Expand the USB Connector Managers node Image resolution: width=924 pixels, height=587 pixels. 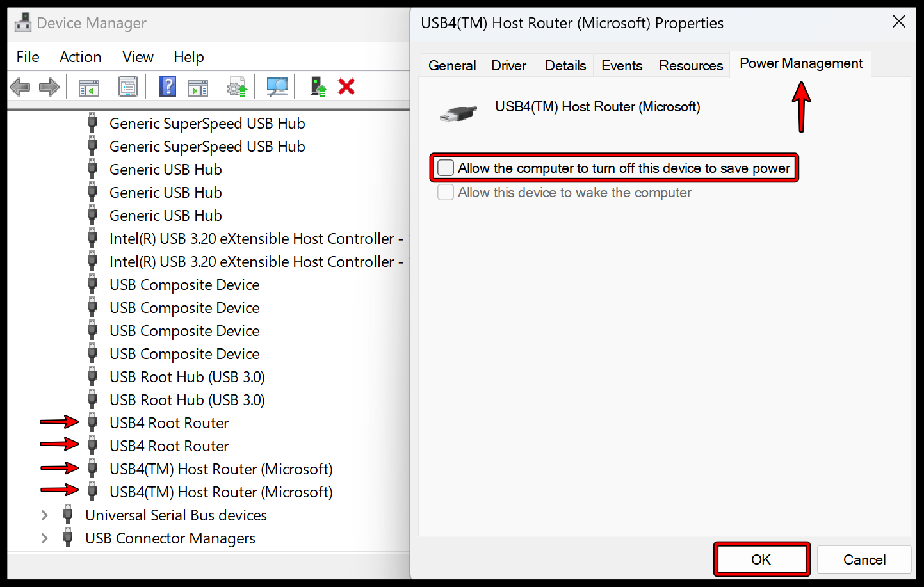point(44,538)
